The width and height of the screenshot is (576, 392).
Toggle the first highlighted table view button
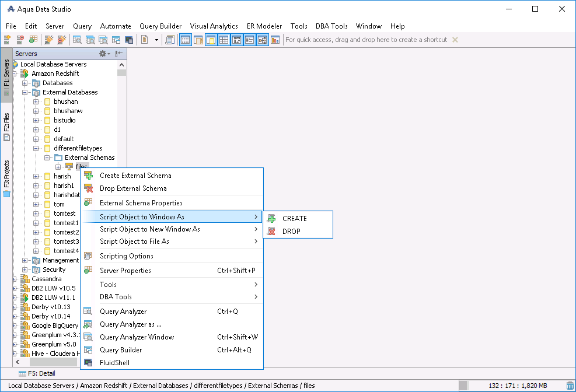tap(185, 40)
